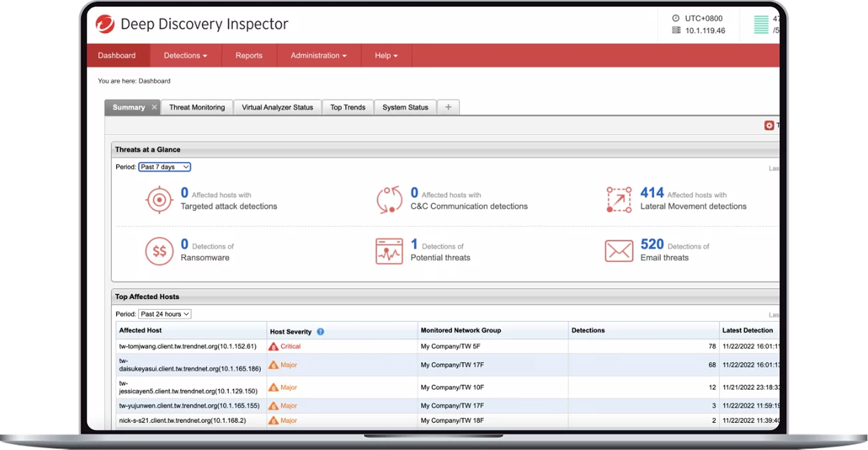Click the Potential threats detections icon
Screen dimensions: 868x450
[387, 251]
